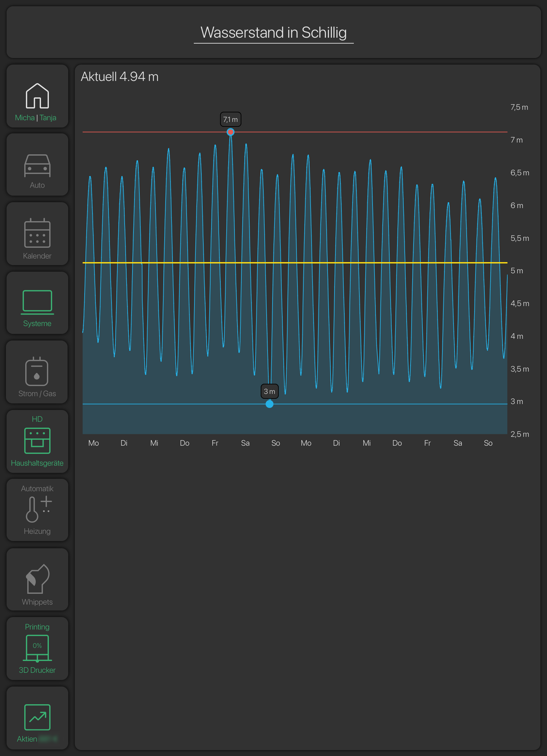Open the Whippets dog icon

coord(37,579)
